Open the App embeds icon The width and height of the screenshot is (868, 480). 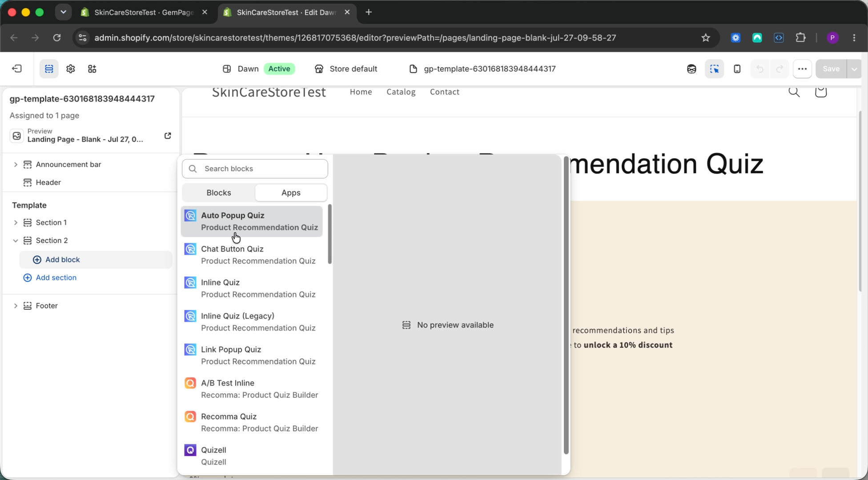coord(92,69)
